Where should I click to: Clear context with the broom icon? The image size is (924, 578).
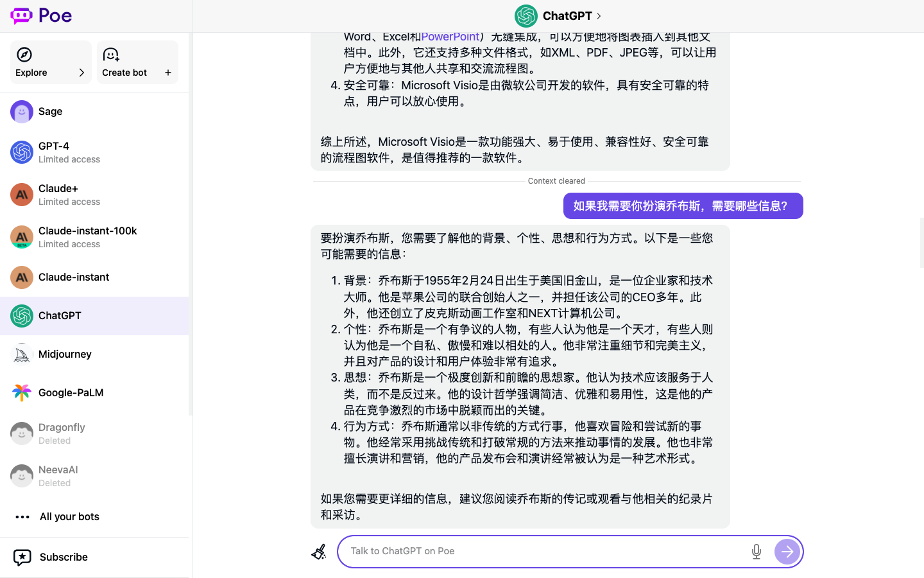click(x=319, y=551)
